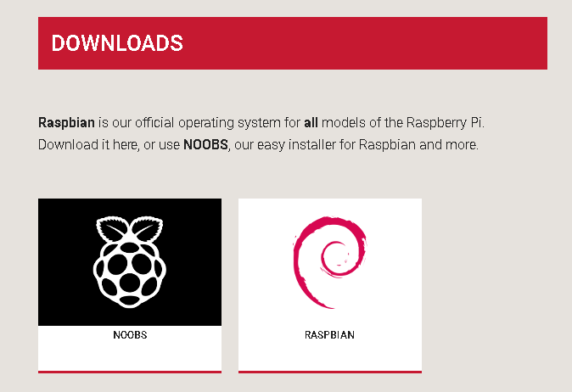Click the bold 'NOOBS' word in the paragraph
572x392 pixels.
[x=205, y=145]
